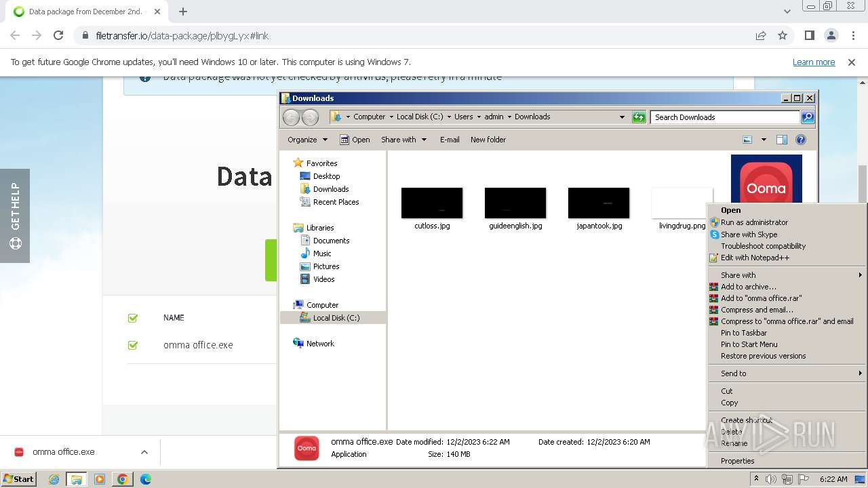Select the Ooma application icon file
This screenshot has width=868, height=488.
tap(766, 179)
